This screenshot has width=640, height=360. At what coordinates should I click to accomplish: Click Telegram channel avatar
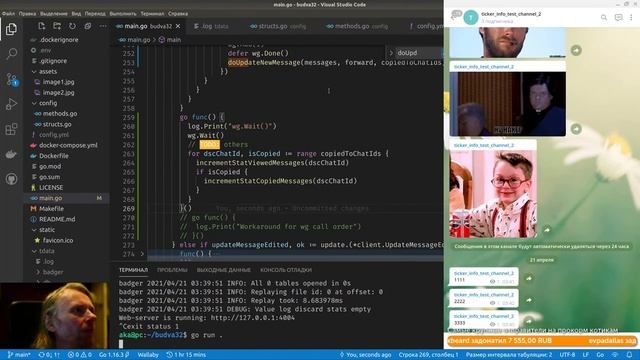(x=471, y=17)
